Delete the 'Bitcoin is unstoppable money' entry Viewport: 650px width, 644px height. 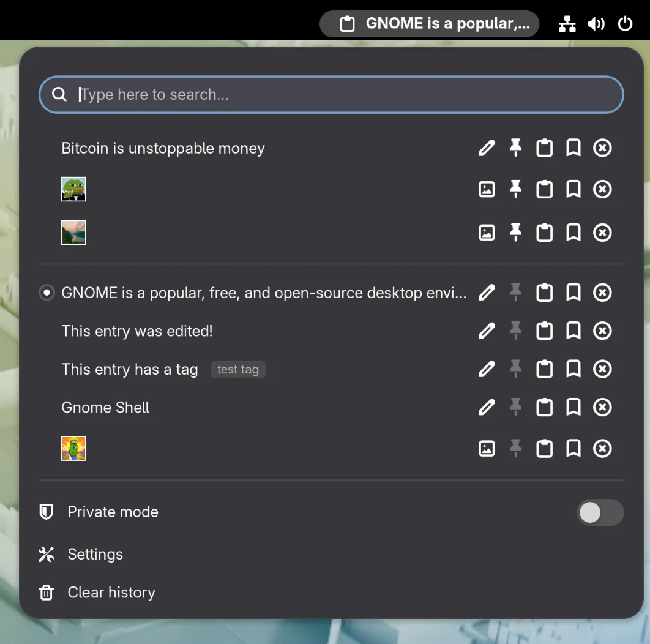click(x=602, y=148)
